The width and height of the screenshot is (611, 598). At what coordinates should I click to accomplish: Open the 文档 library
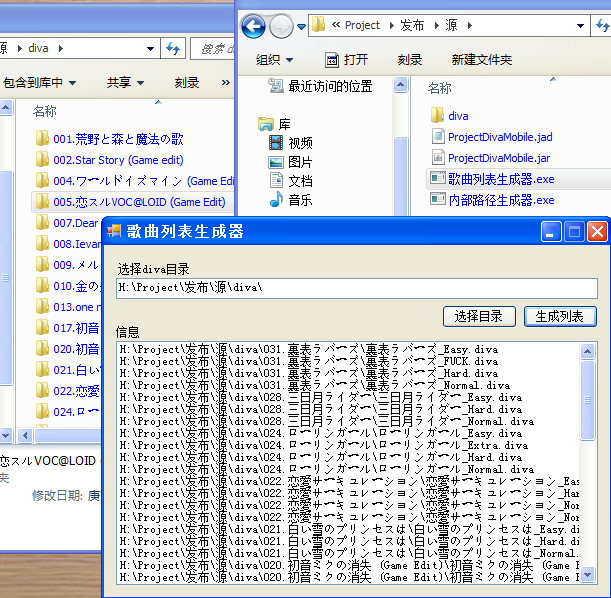pyautogui.click(x=290, y=181)
